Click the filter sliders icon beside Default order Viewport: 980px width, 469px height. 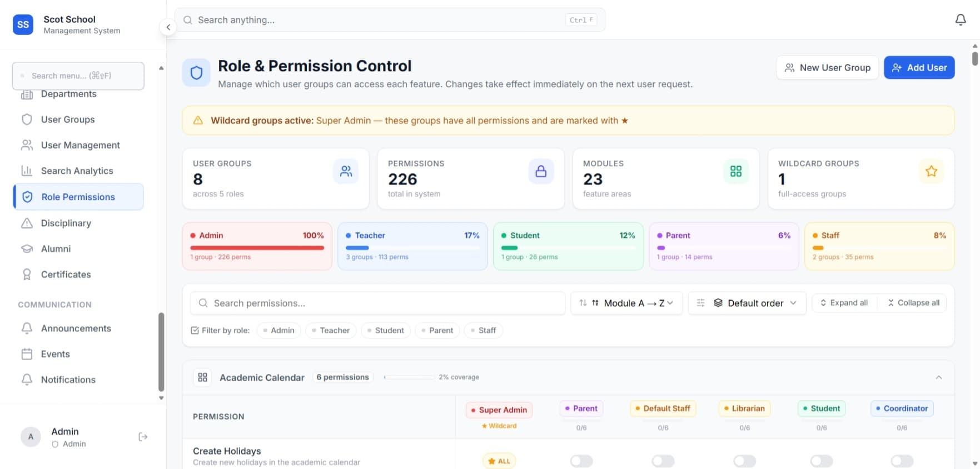(x=700, y=303)
